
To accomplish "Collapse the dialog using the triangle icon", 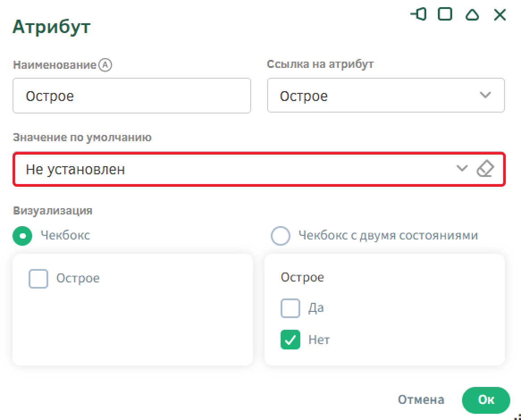I will (472, 15).
